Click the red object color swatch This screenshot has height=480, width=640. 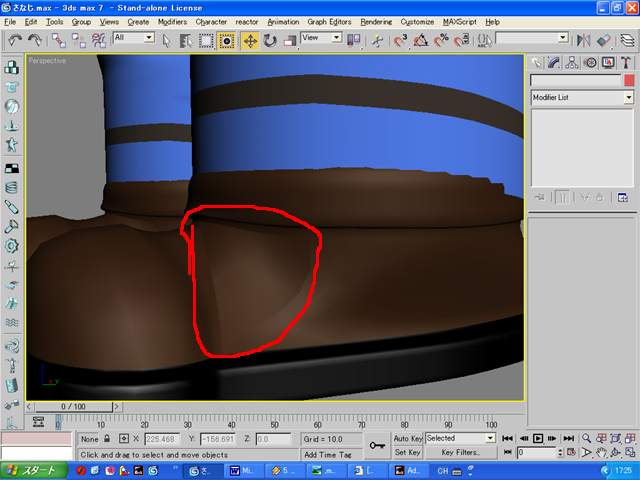click(x=629, y=80)
